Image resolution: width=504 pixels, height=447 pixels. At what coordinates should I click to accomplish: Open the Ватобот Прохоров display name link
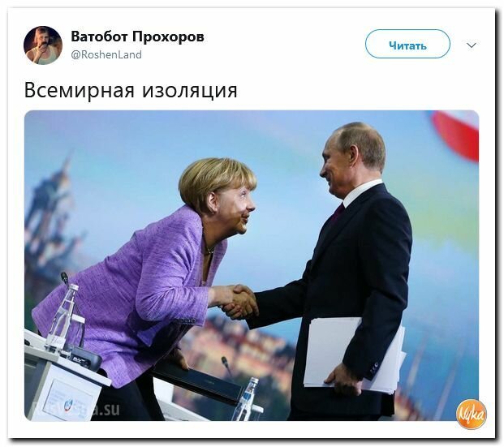[x=137, y=37]
